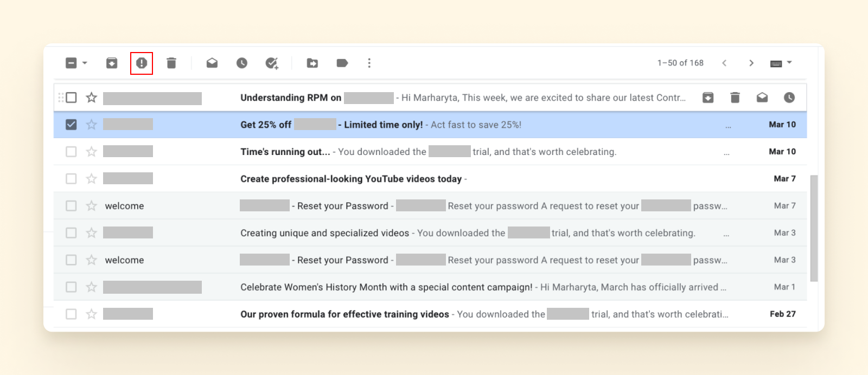The height and width of the screenshot is (375, 868).
Task: Star the Understanding RPM email
Action: pyautogui.click(x=92, y=98)
